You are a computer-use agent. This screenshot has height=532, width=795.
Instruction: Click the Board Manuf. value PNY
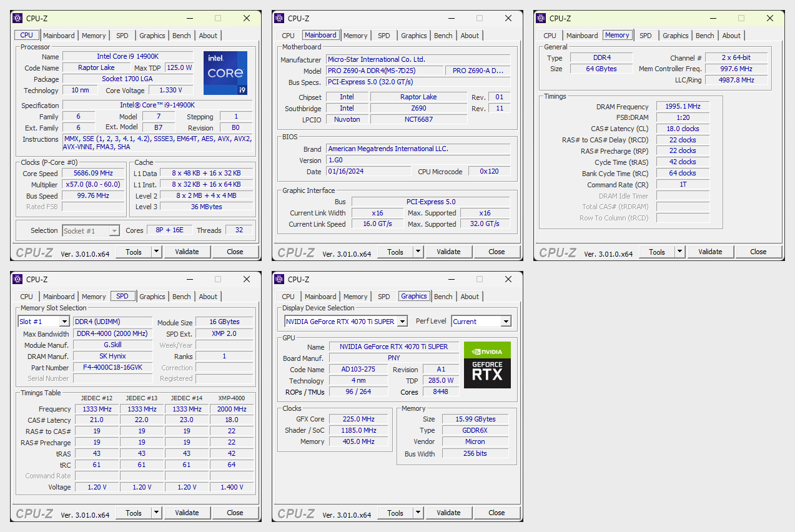tap(393, 358)
